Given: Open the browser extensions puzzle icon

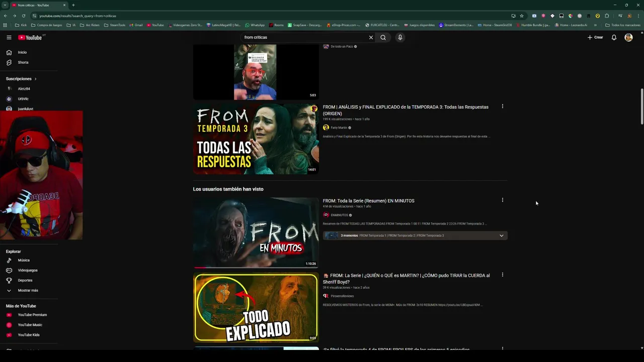Looking at the screenshot, I should 607,16.
